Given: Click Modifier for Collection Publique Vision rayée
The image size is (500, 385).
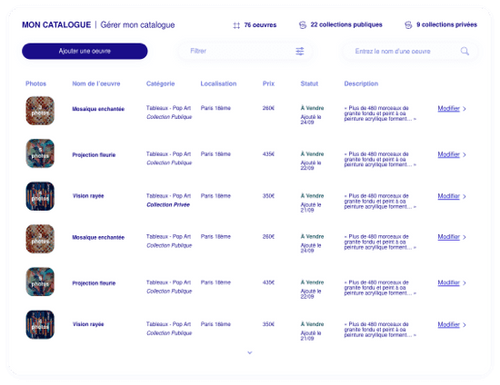Looking at the screenshot, I should coord(449,324).
